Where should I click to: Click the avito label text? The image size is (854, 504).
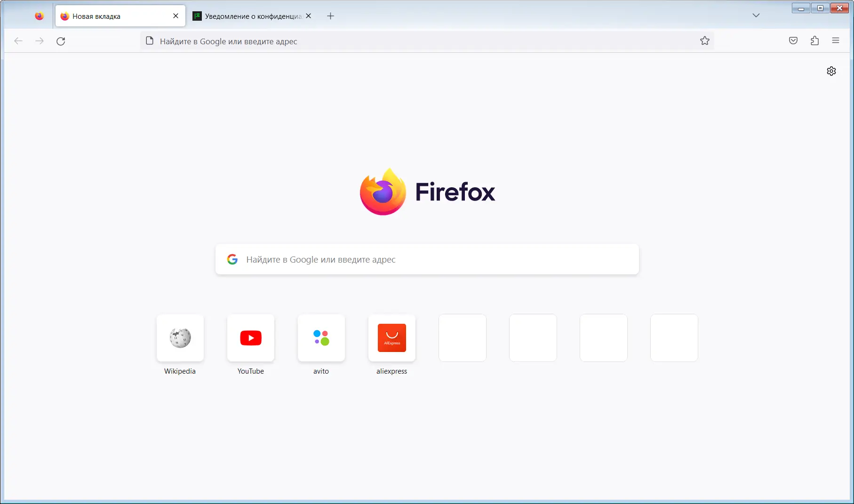(x=321, y=371)
